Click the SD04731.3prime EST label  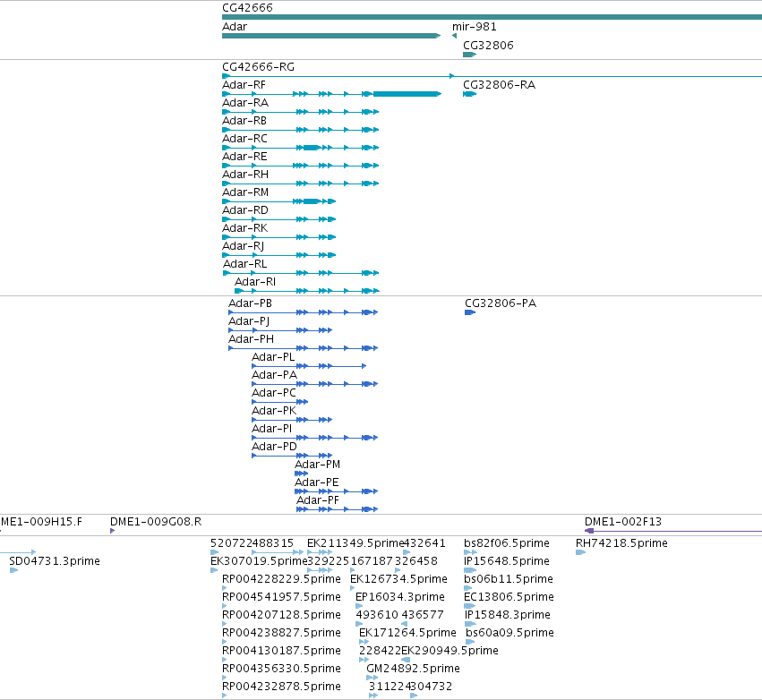click(55, 561)
